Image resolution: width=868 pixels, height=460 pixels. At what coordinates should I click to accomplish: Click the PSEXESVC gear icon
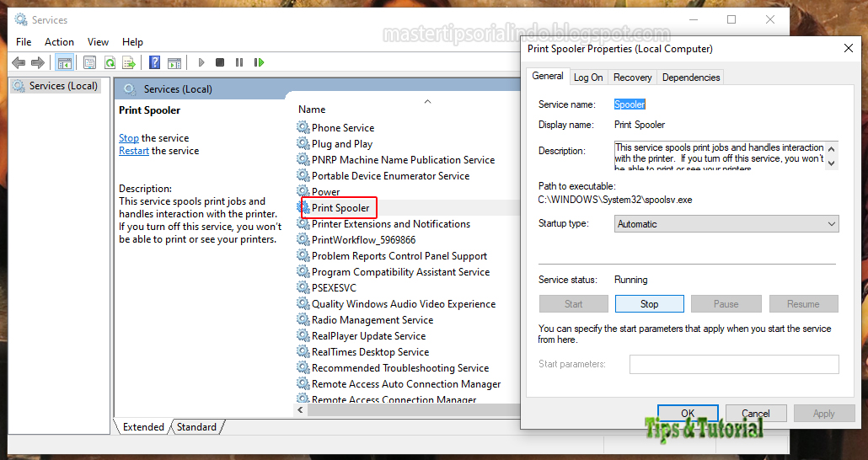[303, 288]
